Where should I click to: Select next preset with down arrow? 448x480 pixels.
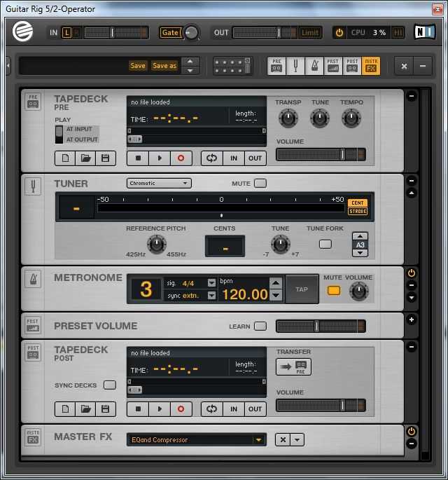(190, 70)
